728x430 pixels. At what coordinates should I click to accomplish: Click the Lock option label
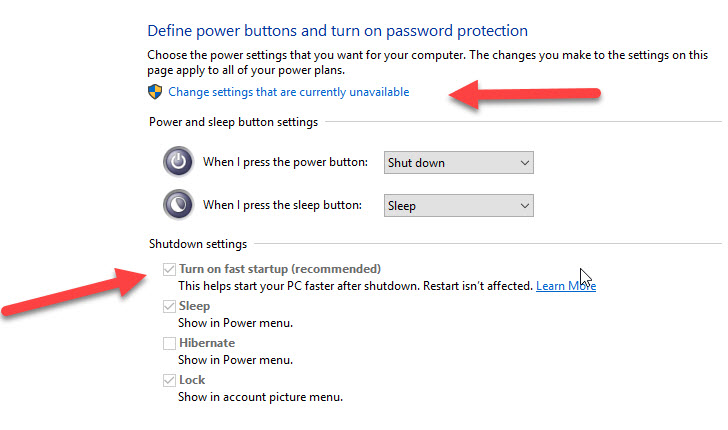192,380
